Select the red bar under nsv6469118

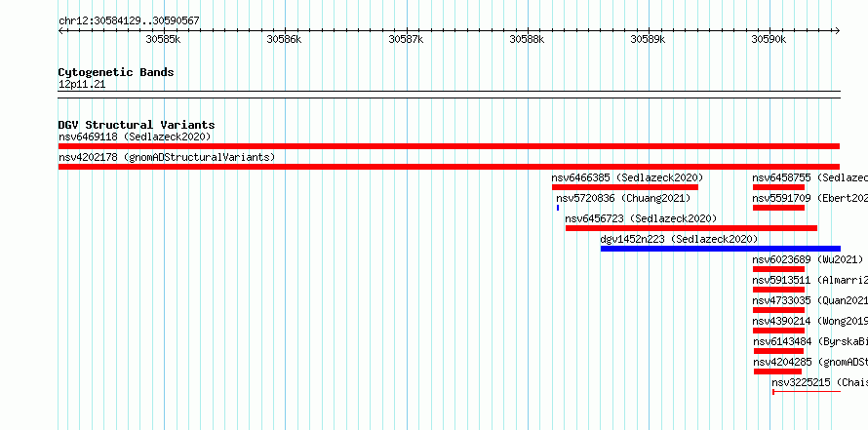coord(449,146)
